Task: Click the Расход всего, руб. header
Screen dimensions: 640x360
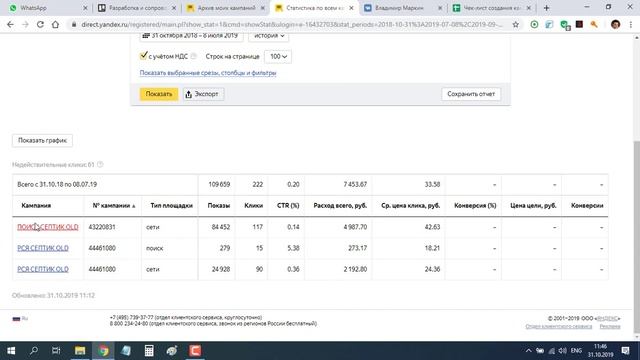Action: click(340, 206)
